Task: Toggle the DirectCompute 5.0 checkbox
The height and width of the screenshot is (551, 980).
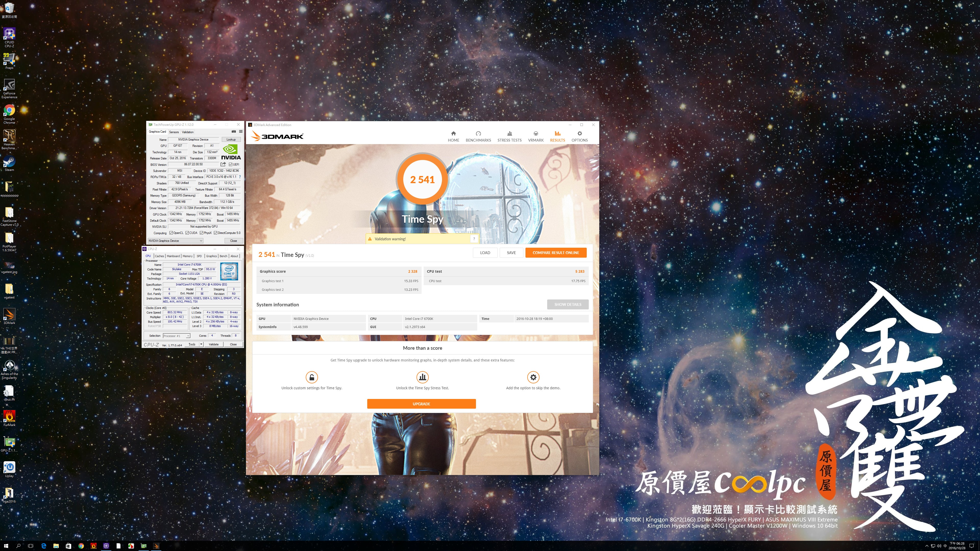Action: (x=216, y=233)
